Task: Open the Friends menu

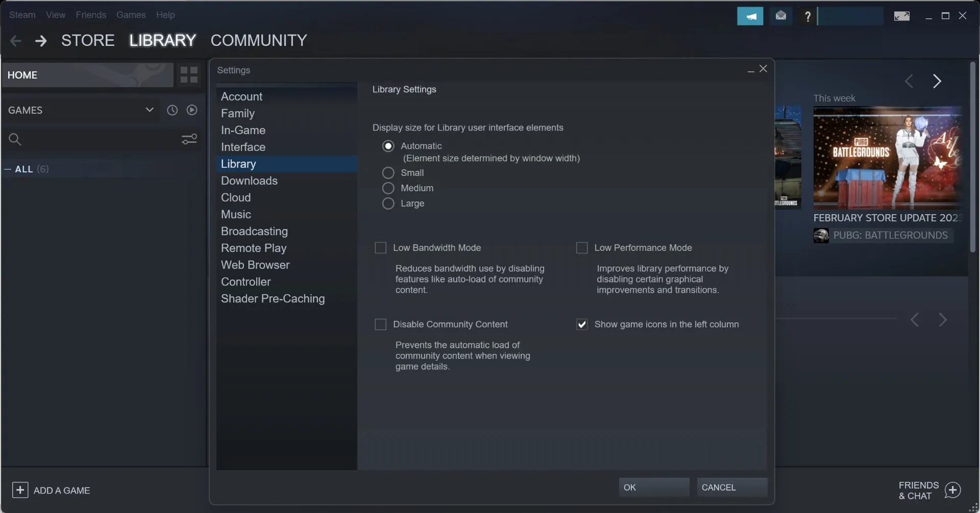Action: (x=91, y=15)
